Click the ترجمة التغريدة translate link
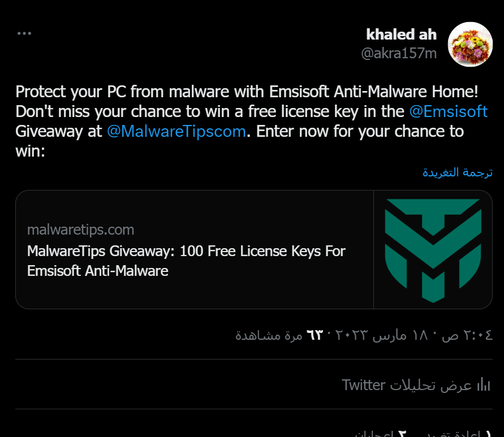 pos(457,172)
